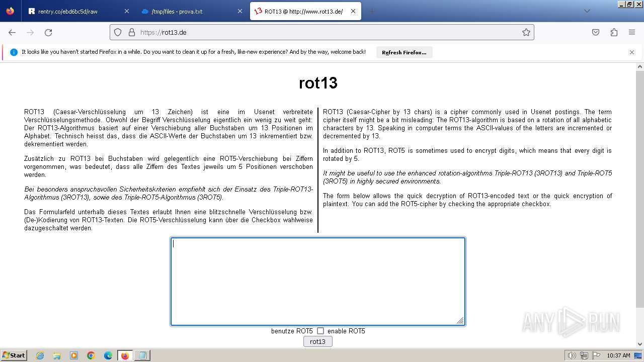Screen dimensions: 644x362
Task: Open a new tab with plus button
Action: 372,11
